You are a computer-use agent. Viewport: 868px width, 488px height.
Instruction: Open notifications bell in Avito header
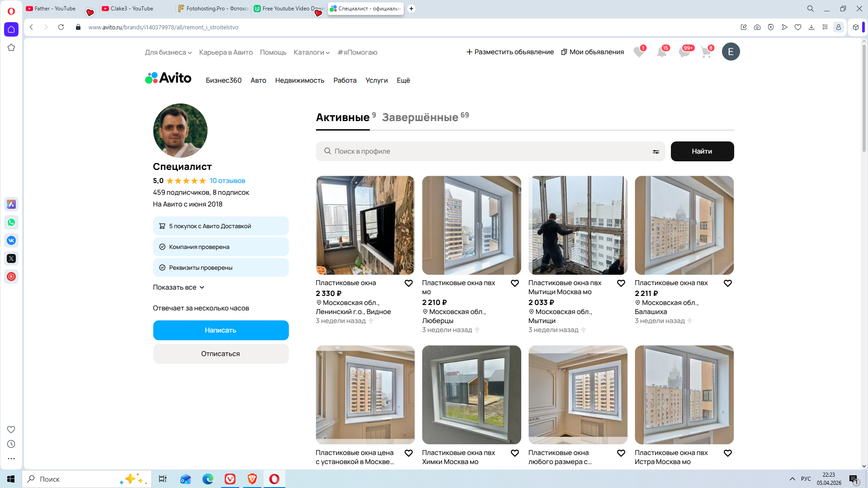pyautogui.click(x=661, y=52)
